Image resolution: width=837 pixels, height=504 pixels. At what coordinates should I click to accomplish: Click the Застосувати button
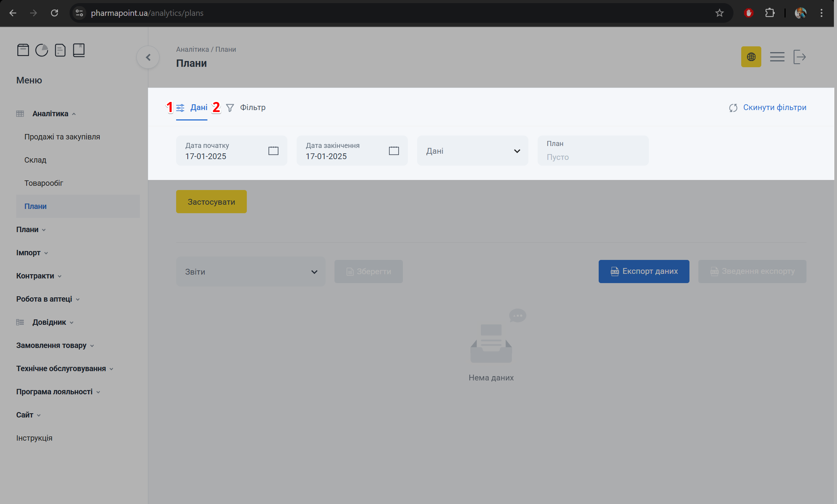[x=211, y=202]
